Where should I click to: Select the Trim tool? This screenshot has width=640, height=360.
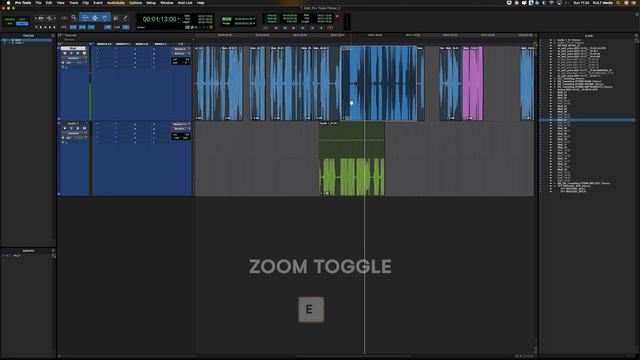tap(85, 18)
